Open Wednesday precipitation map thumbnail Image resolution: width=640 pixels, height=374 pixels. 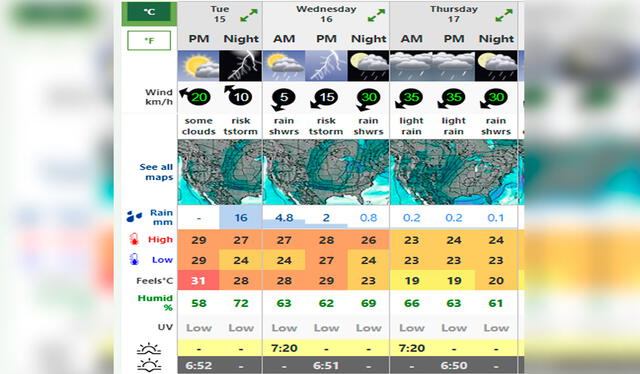326,172
